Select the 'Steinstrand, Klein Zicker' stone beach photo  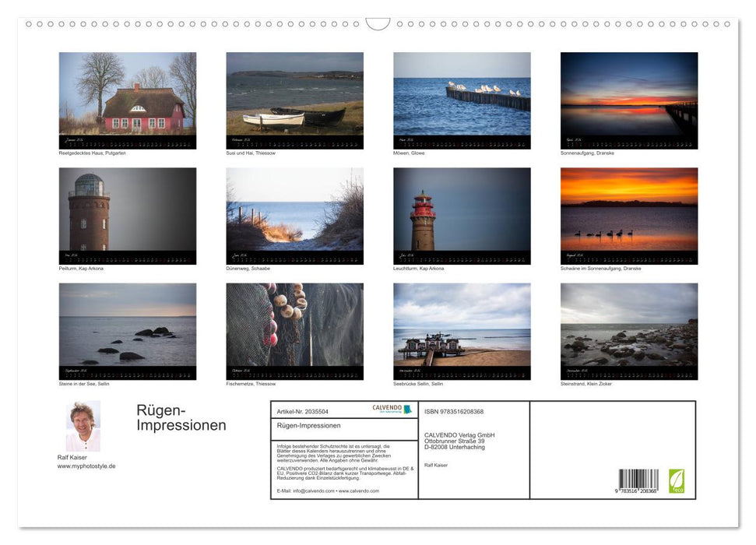point(628,332)
